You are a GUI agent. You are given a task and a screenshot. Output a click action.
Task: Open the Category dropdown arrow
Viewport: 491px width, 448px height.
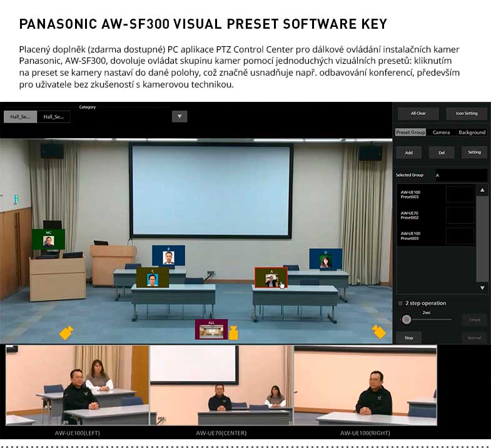pos(180,116)
